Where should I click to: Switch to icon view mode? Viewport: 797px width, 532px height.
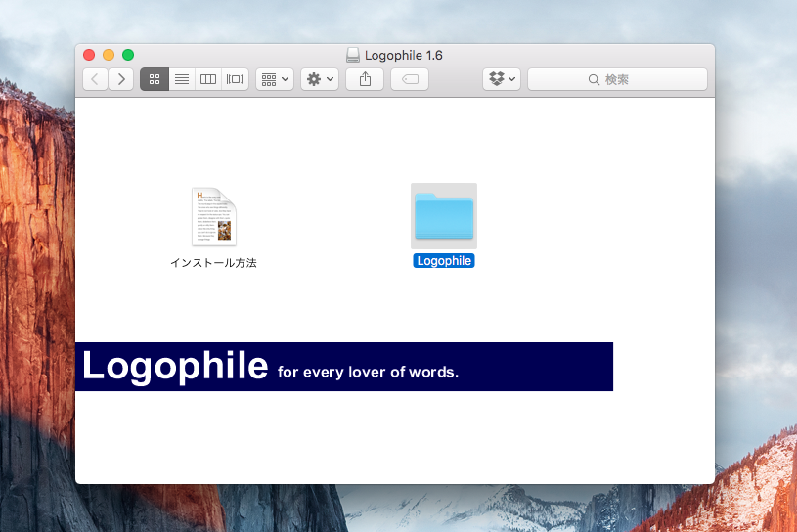coord(155,79)
